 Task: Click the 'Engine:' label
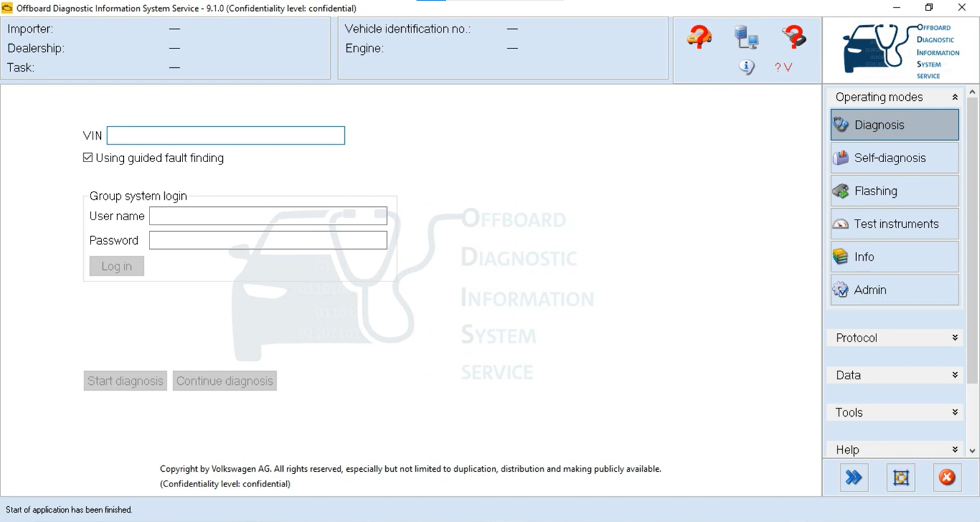(364, 48)
